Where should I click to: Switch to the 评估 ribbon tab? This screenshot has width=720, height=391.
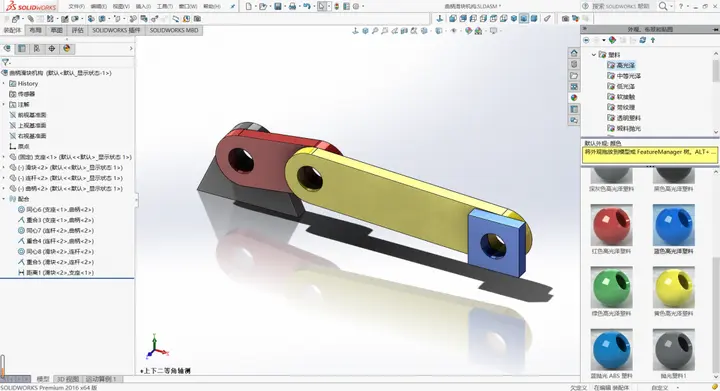(x=78, y=30)
